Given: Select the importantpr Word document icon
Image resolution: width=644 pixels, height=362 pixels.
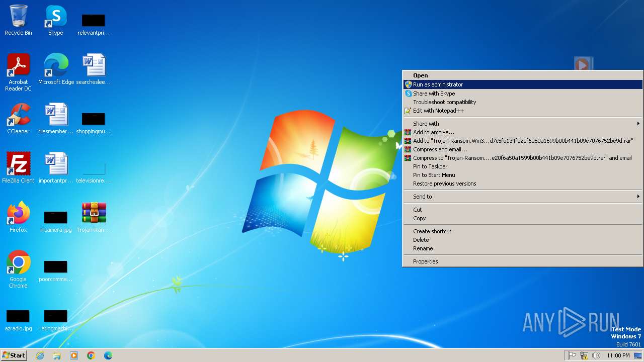Looking at the screenshot, I should (56, 168).
